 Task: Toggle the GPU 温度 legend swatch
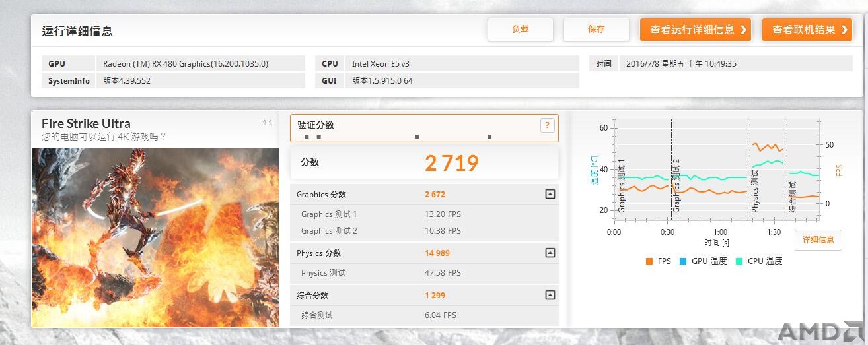[x=683, y=261]
